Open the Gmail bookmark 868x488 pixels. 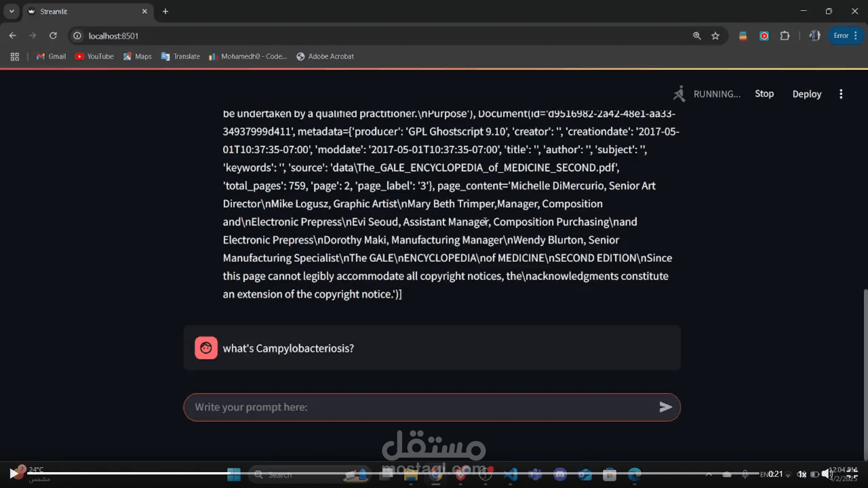coord(51,56)
